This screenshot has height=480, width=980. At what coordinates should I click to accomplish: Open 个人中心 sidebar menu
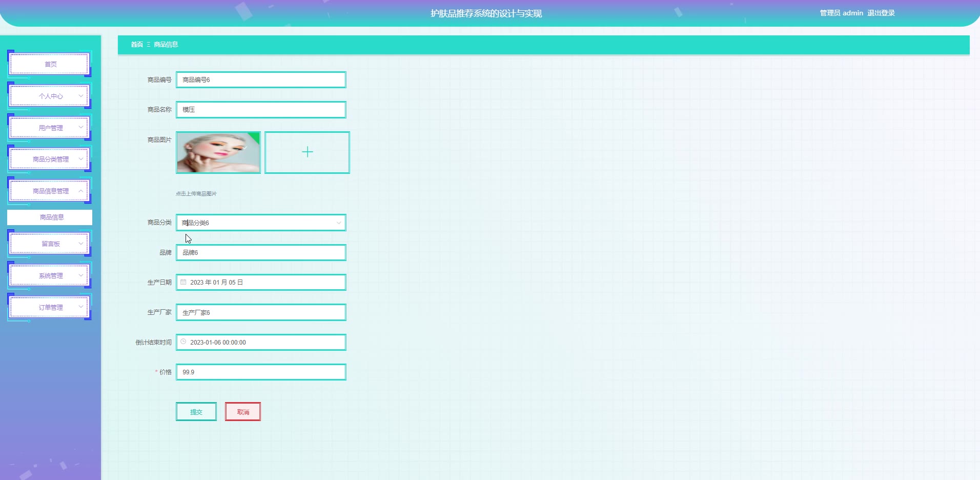click(x=50, y=96)
